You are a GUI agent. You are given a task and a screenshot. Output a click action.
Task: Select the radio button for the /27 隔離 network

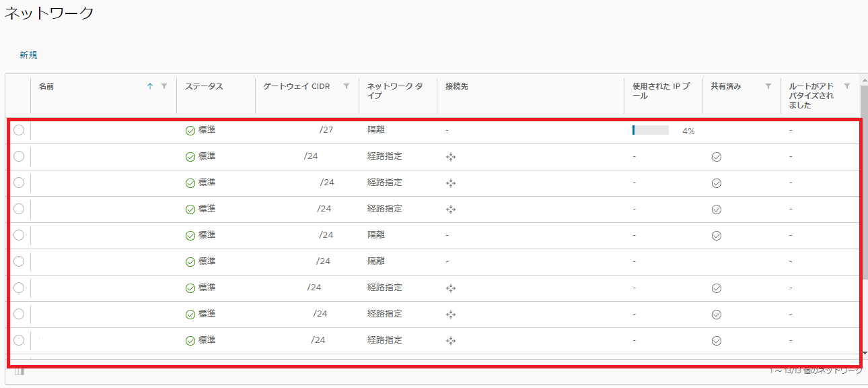[x=19, y=130]
